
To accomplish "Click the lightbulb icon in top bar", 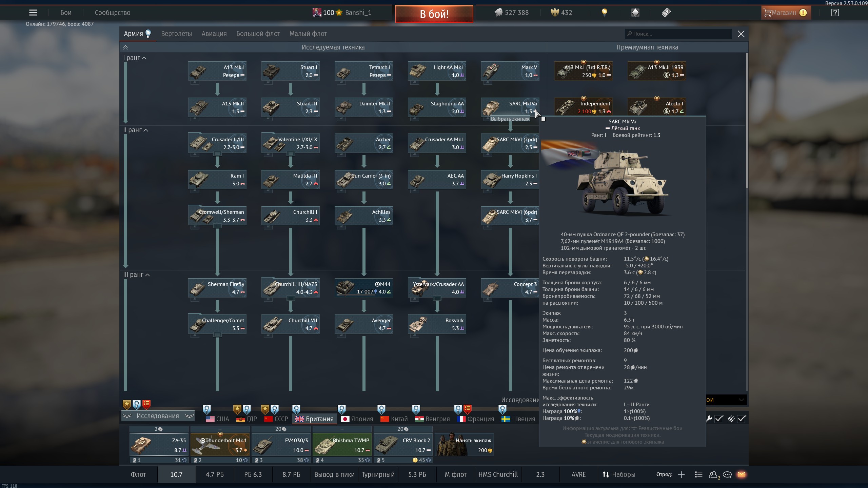I will [x=604, y=13].
